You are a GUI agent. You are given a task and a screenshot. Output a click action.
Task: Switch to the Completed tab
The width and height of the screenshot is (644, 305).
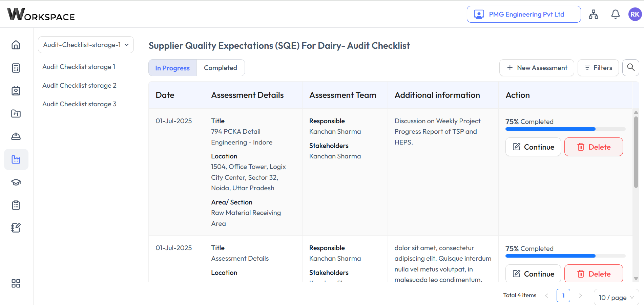pyautogui.click(x=221, y=68)
